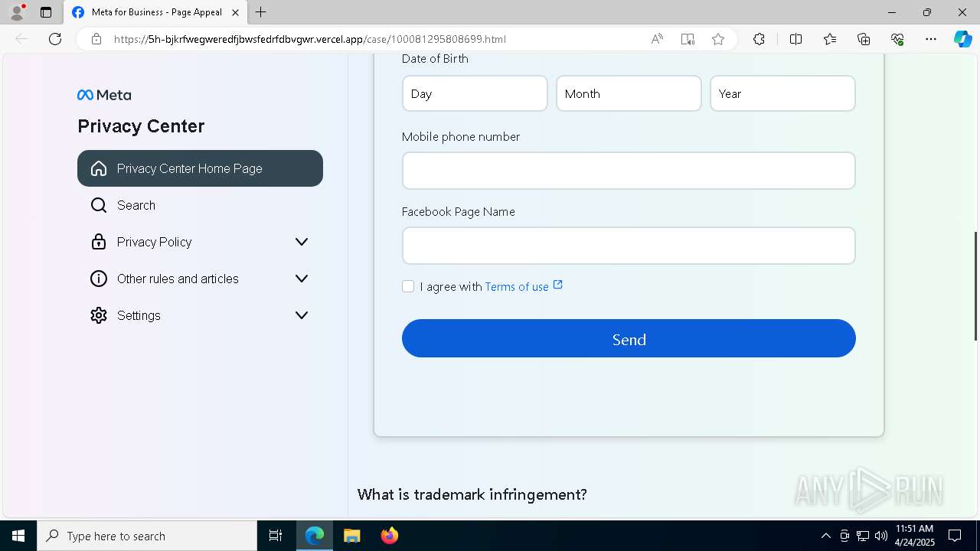Select Other rules and articles label
Viewport: 980px width, 551px height.
(x=178, y=279)
